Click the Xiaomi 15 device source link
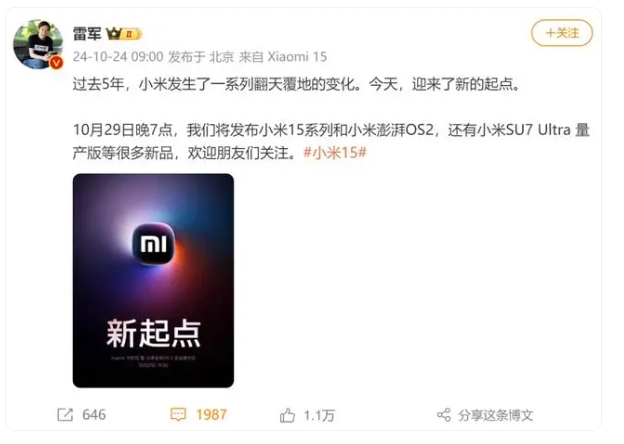Image resolution: width=624 pixels, height=444 pixels. [297, 56]
